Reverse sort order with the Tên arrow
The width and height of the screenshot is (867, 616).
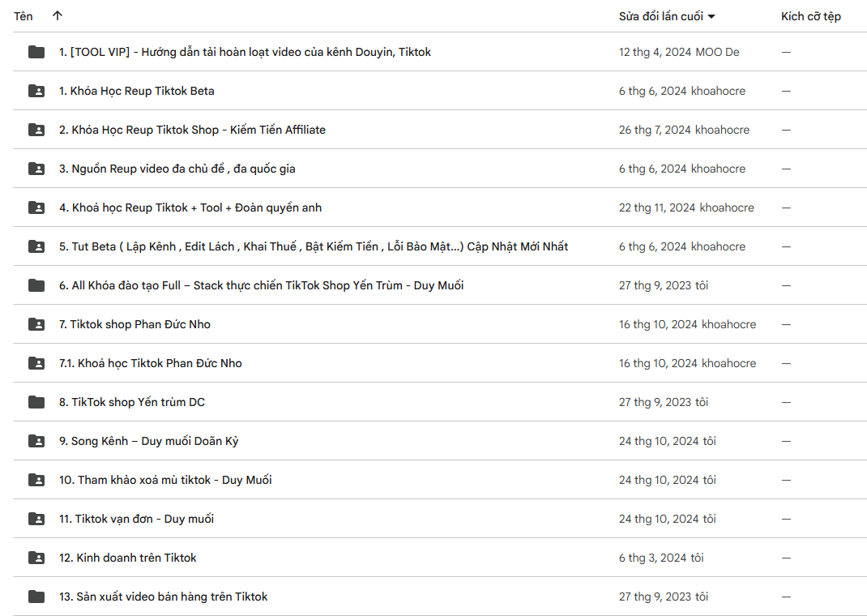coord(58,16)
